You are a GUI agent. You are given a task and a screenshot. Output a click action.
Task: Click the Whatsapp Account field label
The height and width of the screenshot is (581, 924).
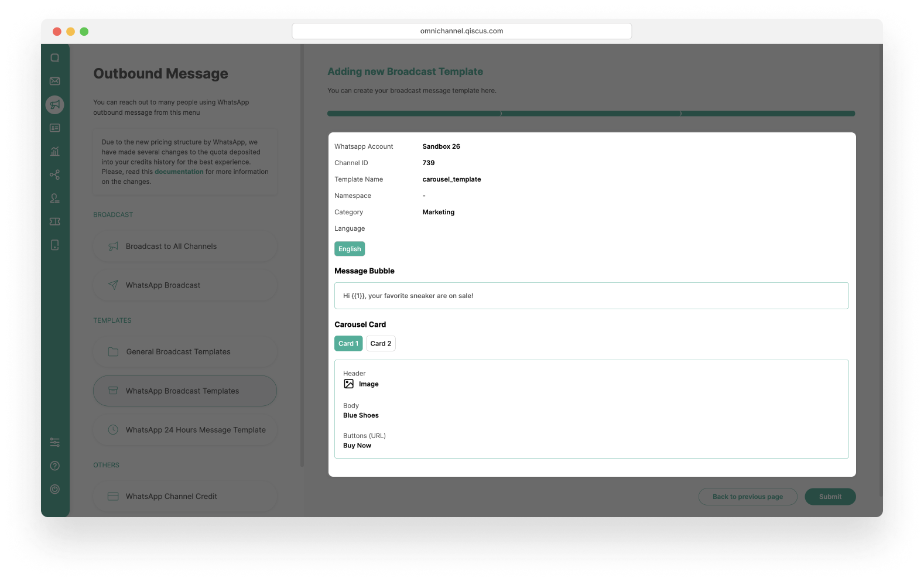pos(364,147)
